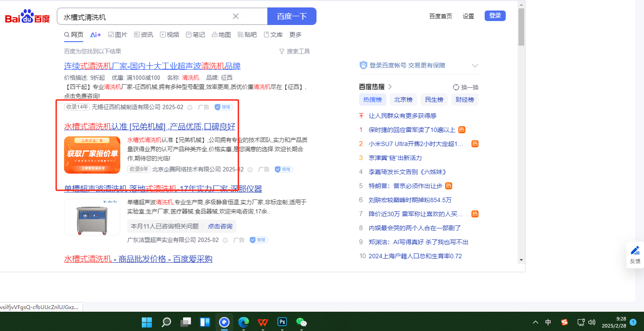This screenshot has height=331, width=644.
Task: Clear the search box with the X icon
Action: click(x=236, y=17)
